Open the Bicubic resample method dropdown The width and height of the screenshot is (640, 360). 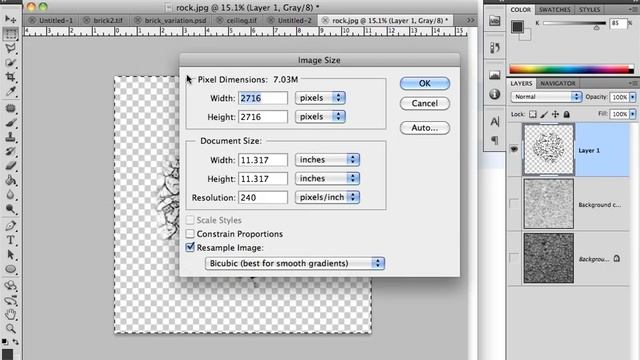[x=295, y=263]
